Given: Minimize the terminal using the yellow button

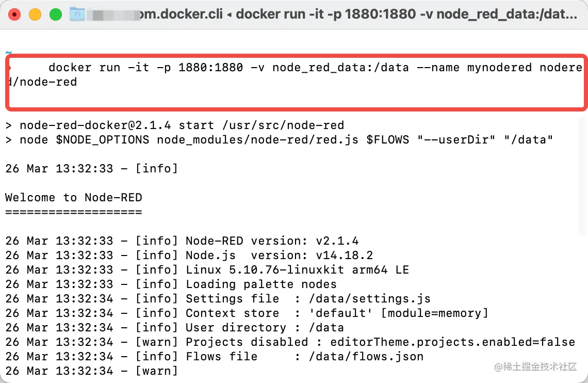Looking at the screenshot, I should point(35,14).
